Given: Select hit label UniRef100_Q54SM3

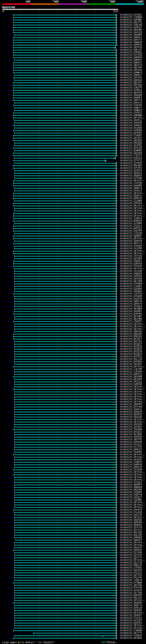Looking at the screenshot, I should [x=131, y=610].
